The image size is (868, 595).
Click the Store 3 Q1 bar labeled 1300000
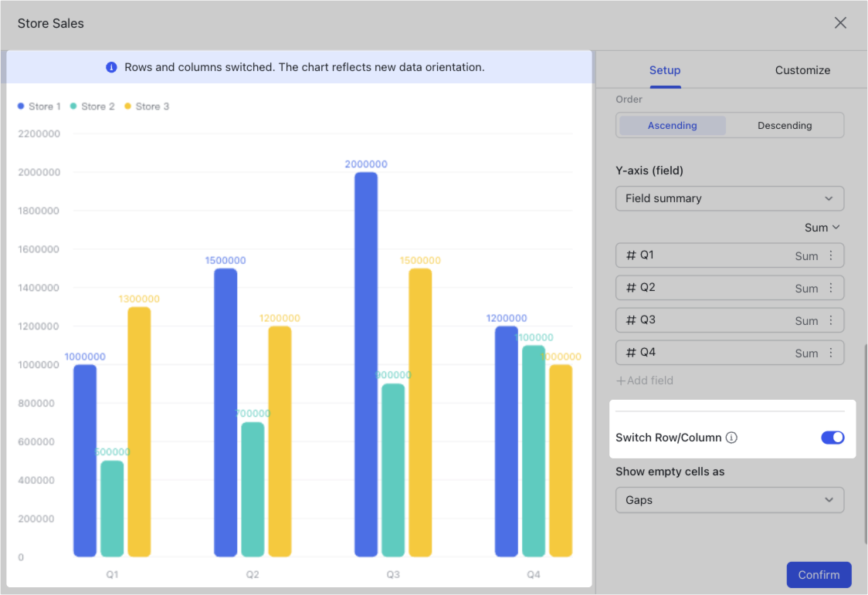139,432
